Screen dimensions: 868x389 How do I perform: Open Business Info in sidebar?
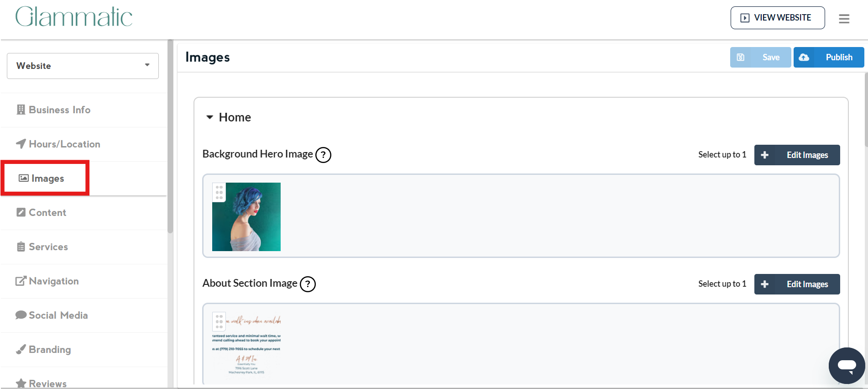pos(59,110)
